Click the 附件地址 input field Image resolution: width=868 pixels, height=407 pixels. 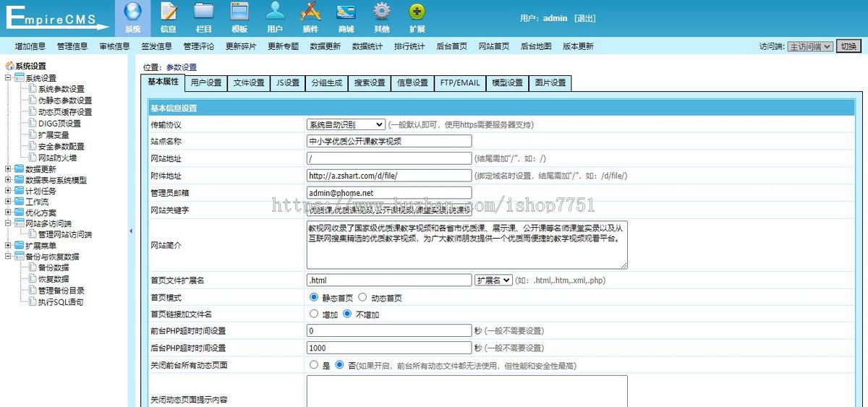click(x=389, y=176)
